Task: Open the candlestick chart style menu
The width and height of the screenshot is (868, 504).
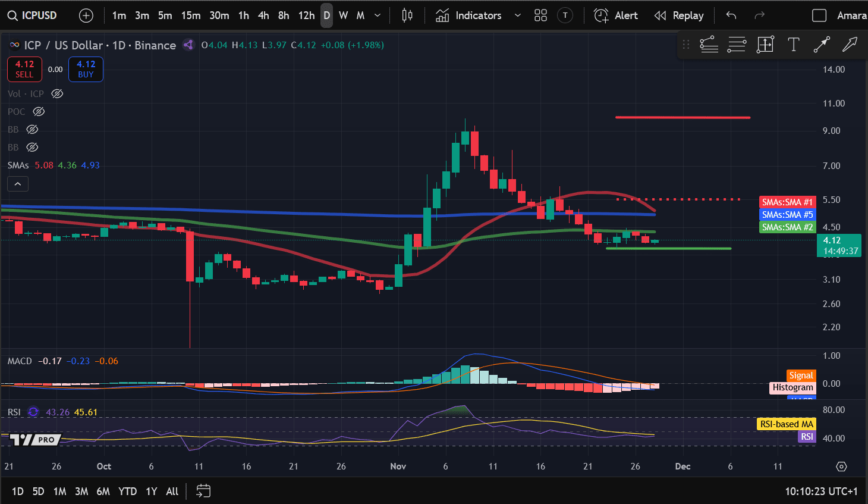Action: pyautogui.click(x=407, y=15)
